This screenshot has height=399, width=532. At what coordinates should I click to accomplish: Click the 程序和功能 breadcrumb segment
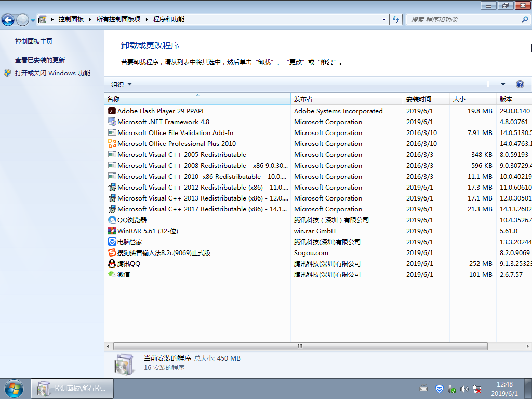169,19
